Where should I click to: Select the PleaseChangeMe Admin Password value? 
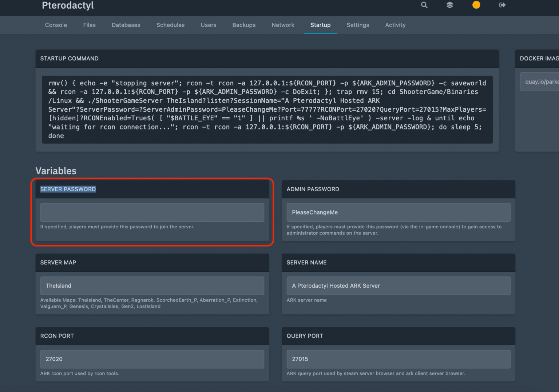point(399,212)
